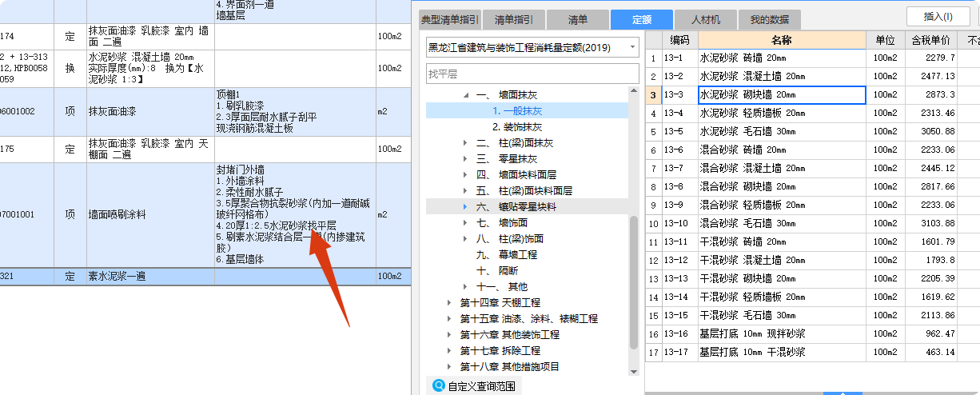
Task: Select row 13-9 混合砂浆 轻质墙板 20mm
Action: tap(811, 205)
